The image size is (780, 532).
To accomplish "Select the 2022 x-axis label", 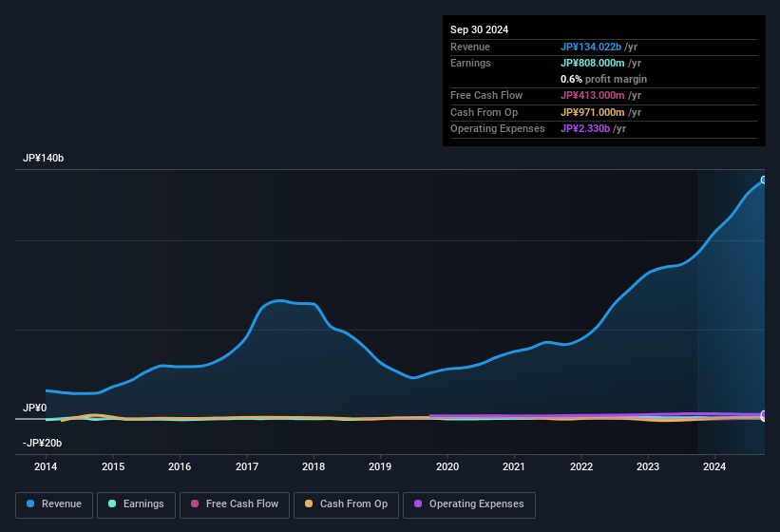I will point(581,466).
